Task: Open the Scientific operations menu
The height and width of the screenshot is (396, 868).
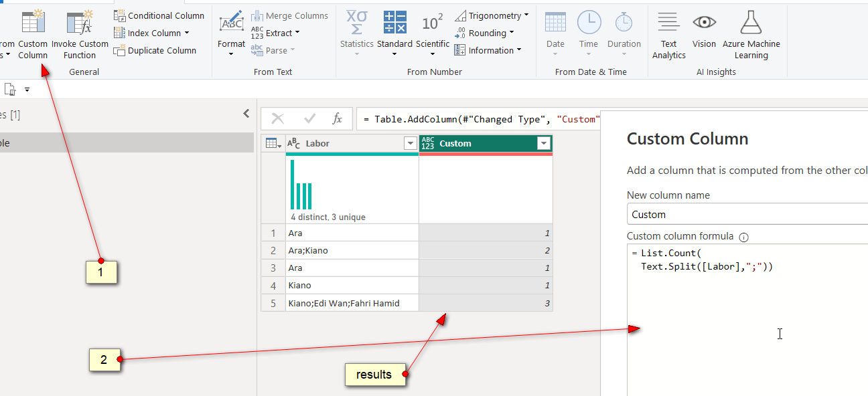Action: [433, 33]
